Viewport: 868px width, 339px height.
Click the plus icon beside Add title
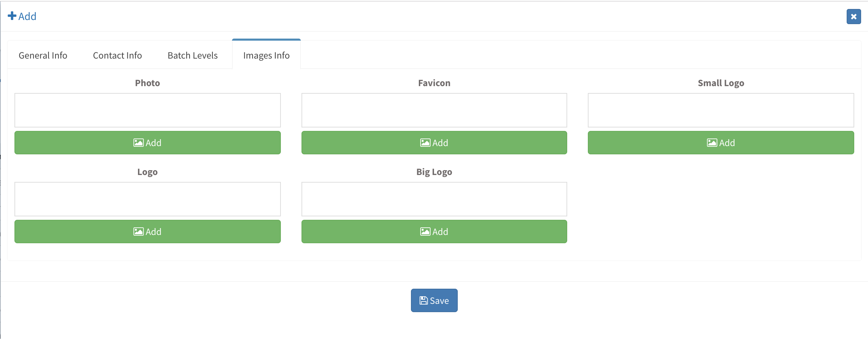point(12,16)
